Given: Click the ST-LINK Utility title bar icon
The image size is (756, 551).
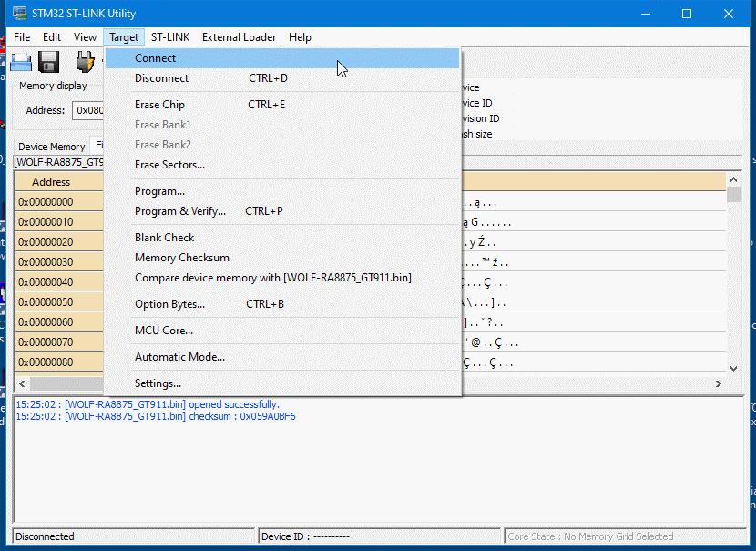Looking at the screenshot, I should click(x=19, y=14).
